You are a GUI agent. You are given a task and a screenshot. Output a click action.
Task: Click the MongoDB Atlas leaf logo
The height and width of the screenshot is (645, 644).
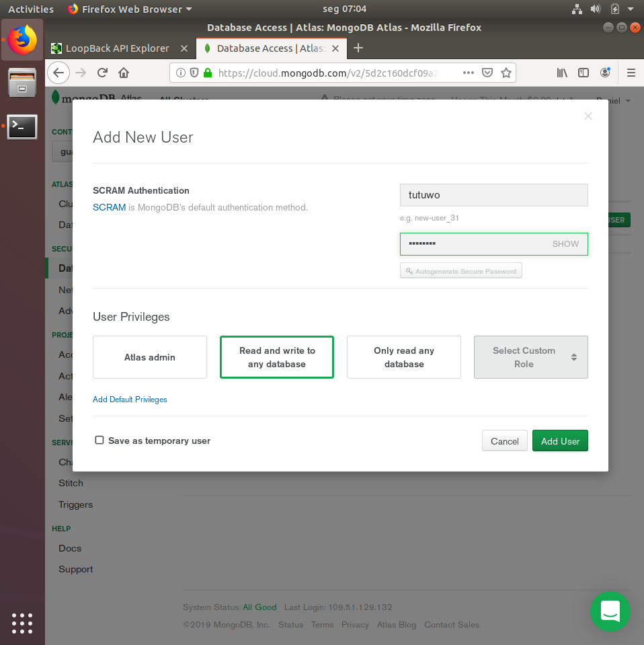coord(55,97)
